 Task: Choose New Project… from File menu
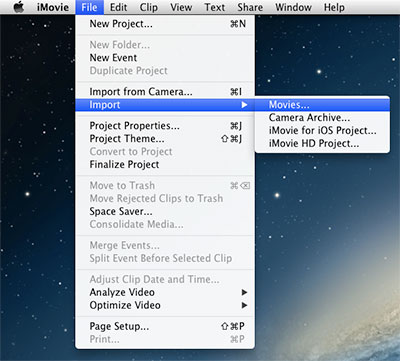(x=165, y=24)
